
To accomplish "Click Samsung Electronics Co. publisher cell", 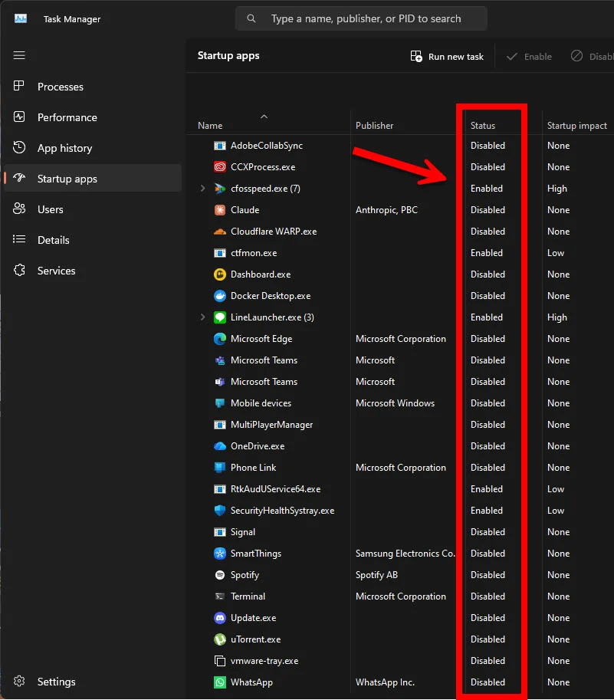I will point(406,554).
